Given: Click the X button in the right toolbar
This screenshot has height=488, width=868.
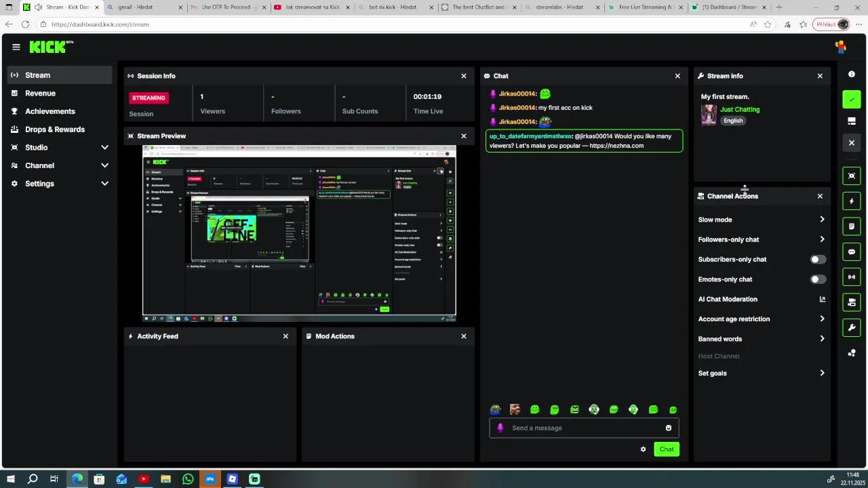Looking at the screenshot, I should click(852, 143).
